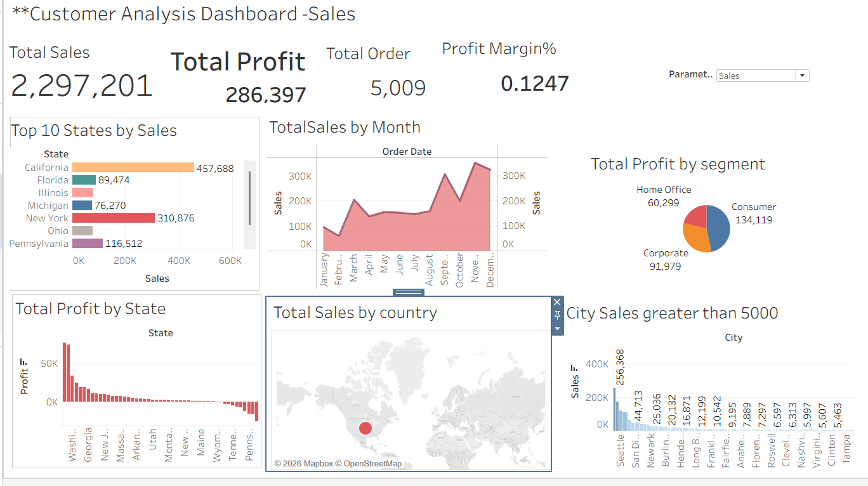Click the Order Date column header
The image size is (868, 486).
407,152
